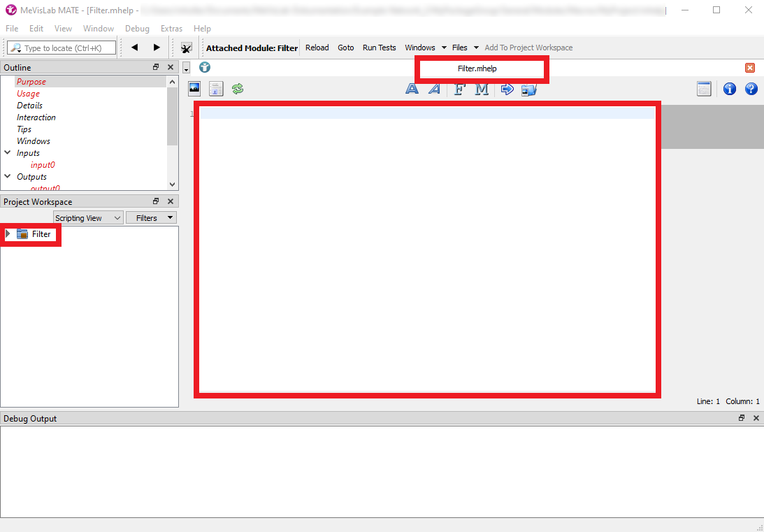The width and height of the screenshot is (764, 532).
Task: Collapse the Inputs outline node
Action: pyautogui.click(x=8, y=153)
